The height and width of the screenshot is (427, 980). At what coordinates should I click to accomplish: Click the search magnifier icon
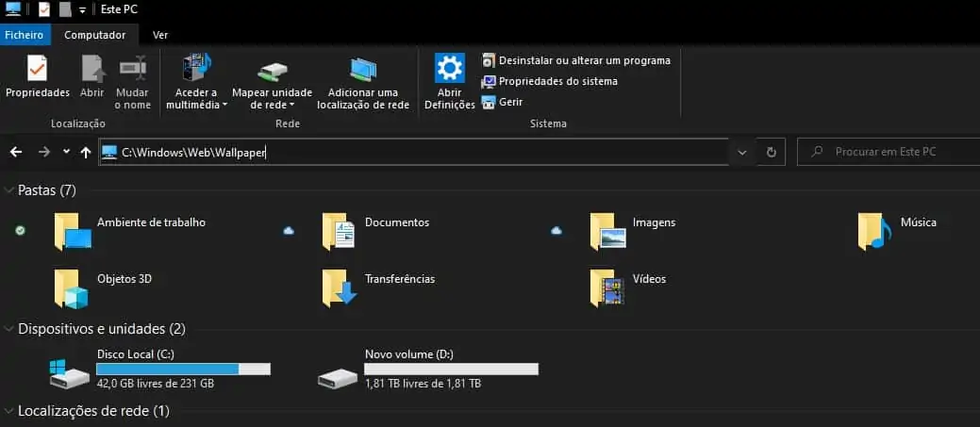point(816,152)
